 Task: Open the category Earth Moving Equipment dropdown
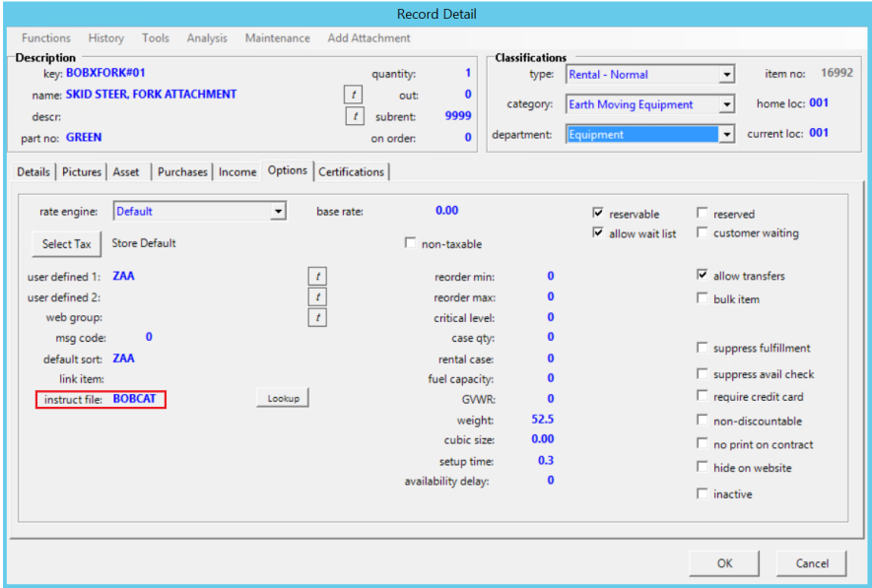point(726,104)
